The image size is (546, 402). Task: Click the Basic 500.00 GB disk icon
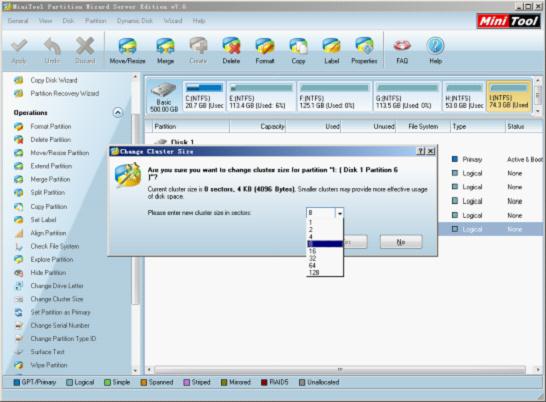click(164, 97)
